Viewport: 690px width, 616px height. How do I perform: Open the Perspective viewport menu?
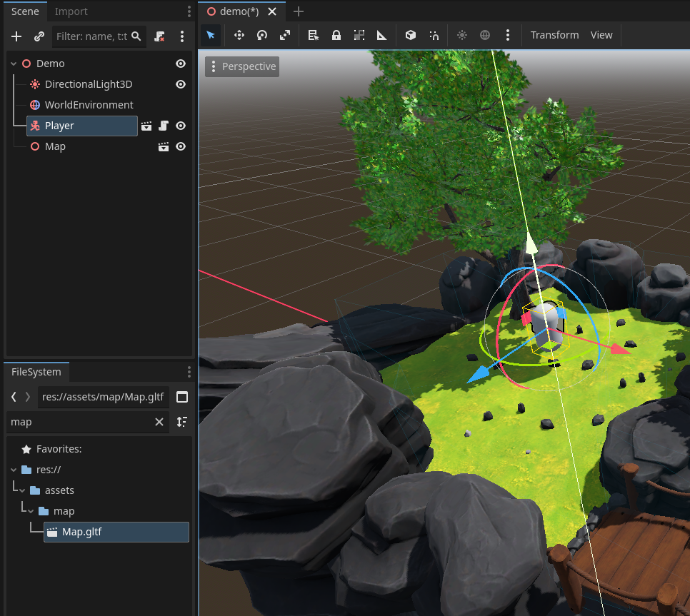241,66
